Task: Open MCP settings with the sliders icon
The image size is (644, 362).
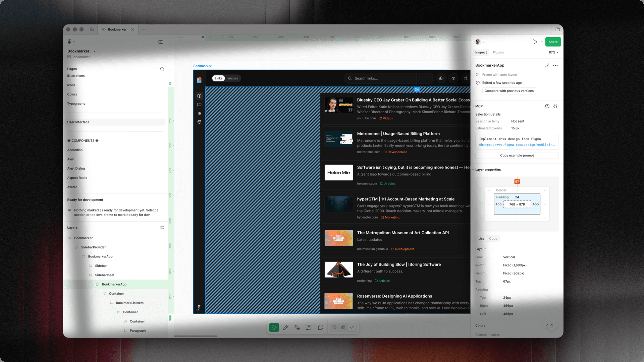Action: (556, 106)
